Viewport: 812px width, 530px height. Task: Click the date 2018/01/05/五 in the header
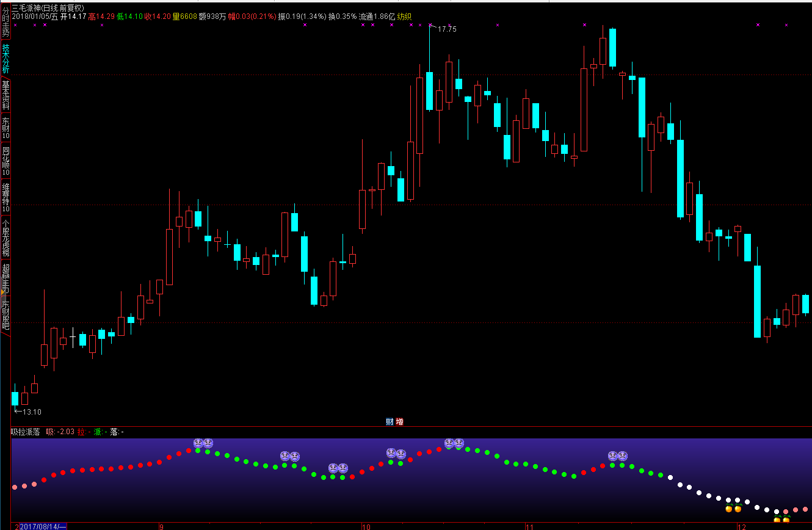coord(35,16)
